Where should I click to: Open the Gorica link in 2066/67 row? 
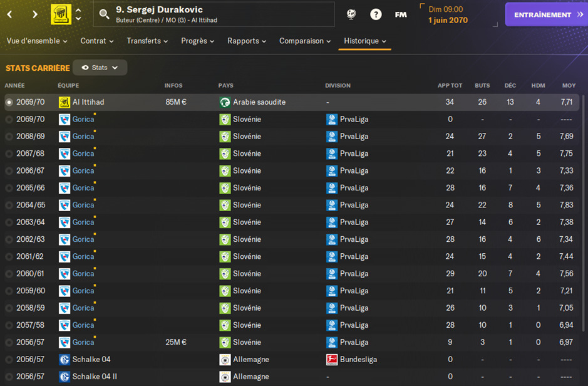[x=83, y=170]
